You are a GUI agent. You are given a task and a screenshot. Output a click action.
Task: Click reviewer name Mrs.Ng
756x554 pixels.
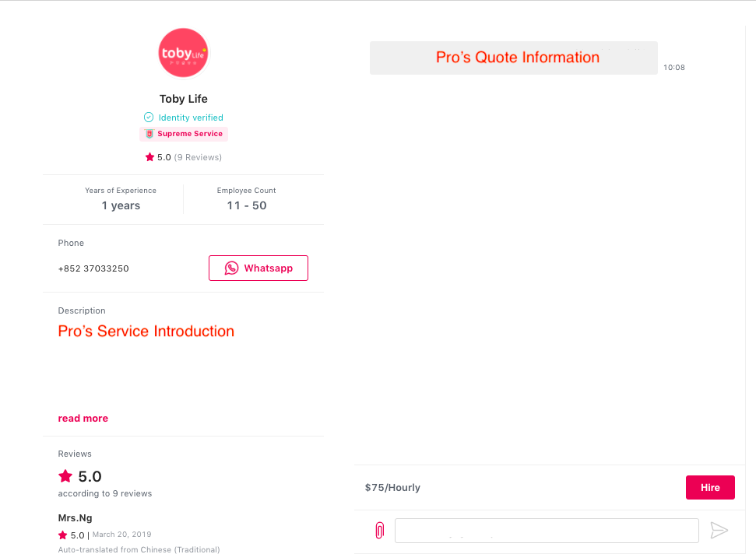(76, 518)
